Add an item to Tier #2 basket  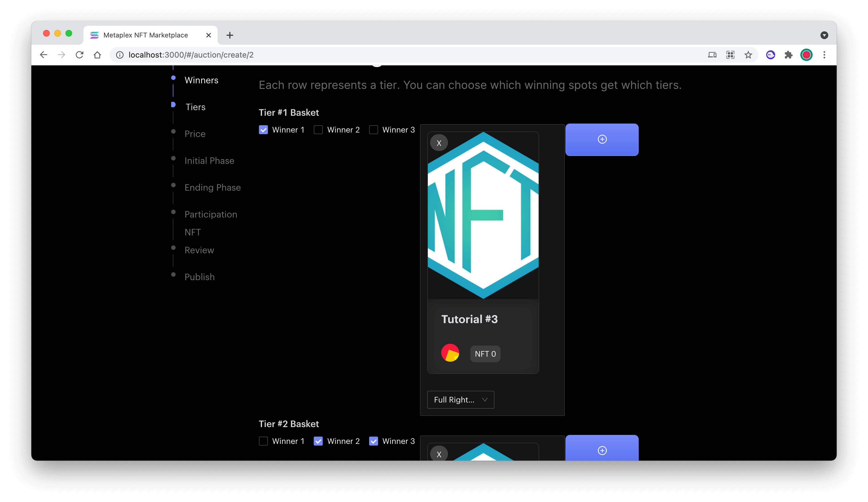click(602, 447)
